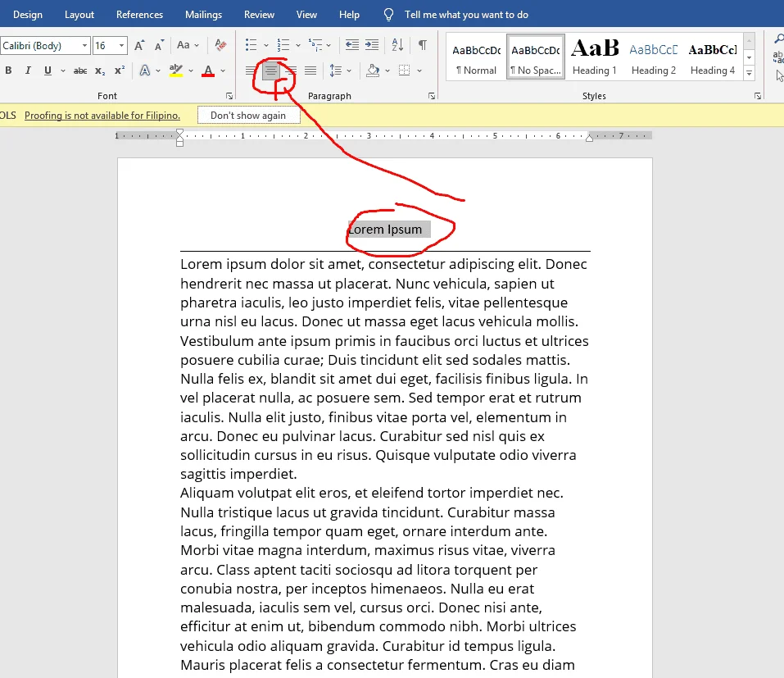Click Sort A-Z icon
784x678 pixels.
(397, 45)
